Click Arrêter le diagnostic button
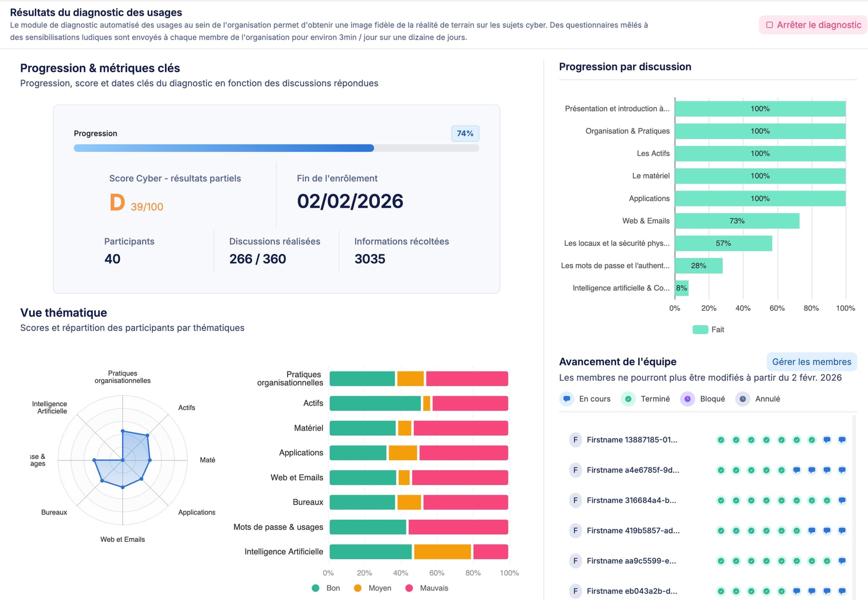Viewport: 868px width, 600px height. click(813, 25)
